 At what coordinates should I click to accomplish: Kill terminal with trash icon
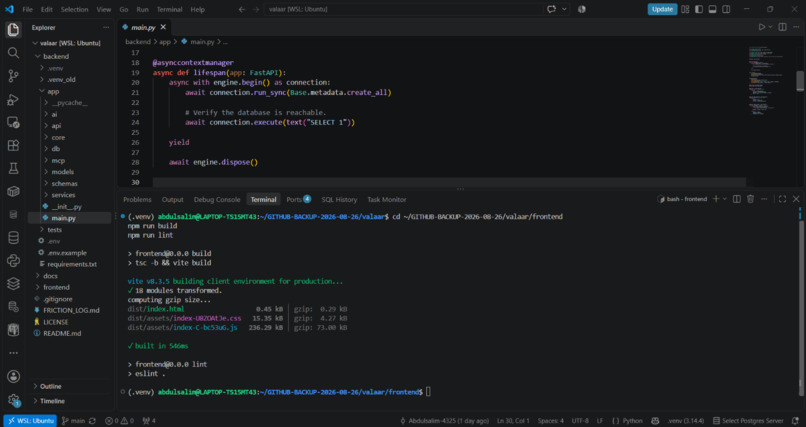[x=750, y=199]
